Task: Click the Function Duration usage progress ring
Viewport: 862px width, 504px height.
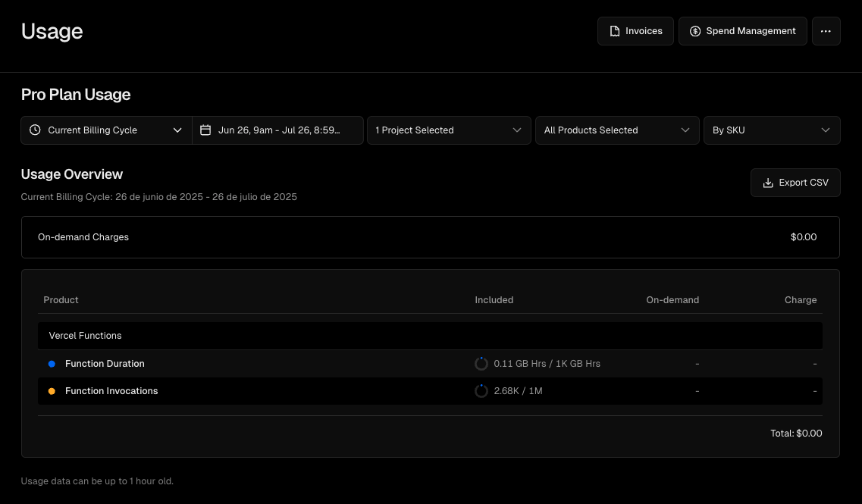Action: 481,364
